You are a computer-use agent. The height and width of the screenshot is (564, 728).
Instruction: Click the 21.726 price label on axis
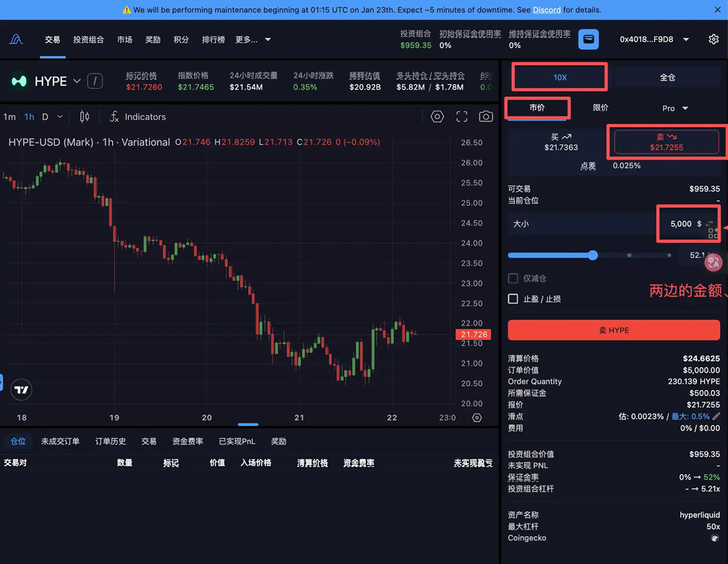tap(474, 334)
